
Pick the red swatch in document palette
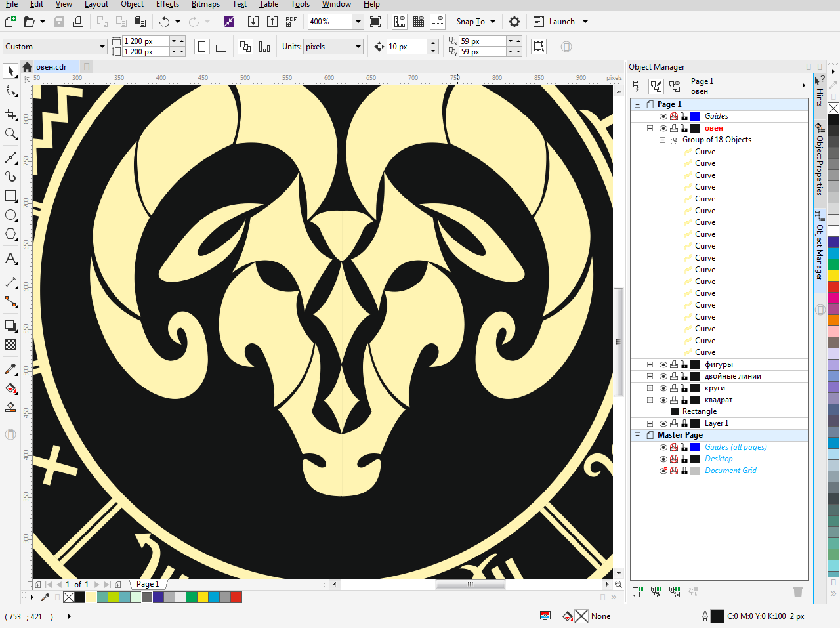pos(236,597)
